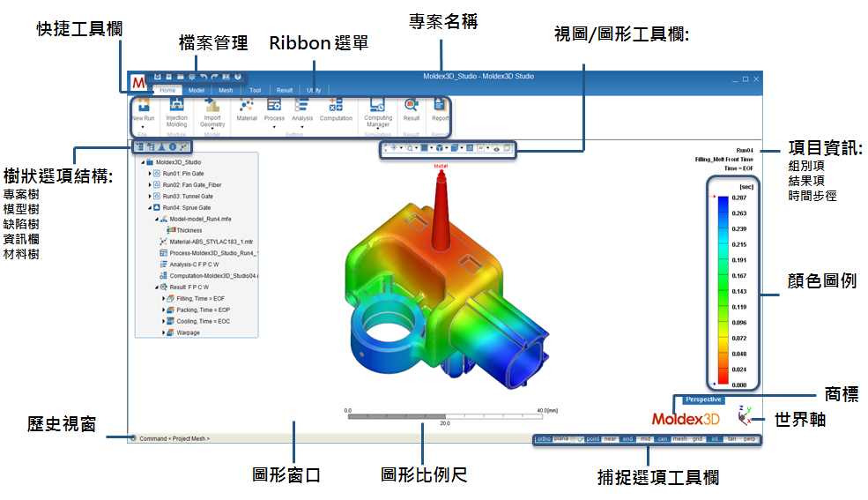Switch to the Model ribbon tab
This screenshot has width=868, height=500.
pos(197,90)
